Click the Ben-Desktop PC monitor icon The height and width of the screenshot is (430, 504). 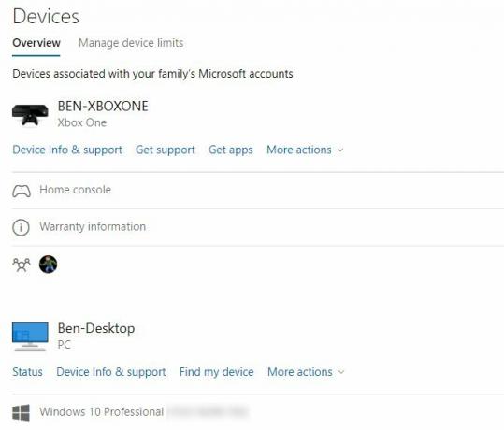pos(30,337)
